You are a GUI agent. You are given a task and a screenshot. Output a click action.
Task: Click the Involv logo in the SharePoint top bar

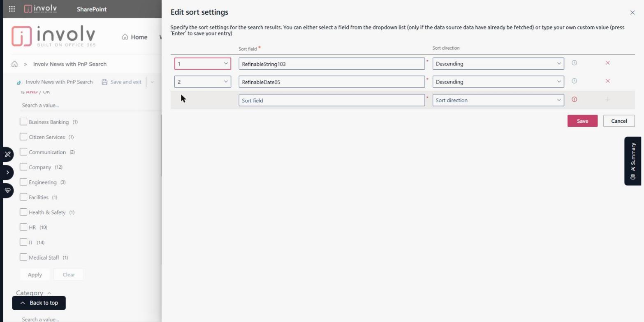click(x=40, y=9)
